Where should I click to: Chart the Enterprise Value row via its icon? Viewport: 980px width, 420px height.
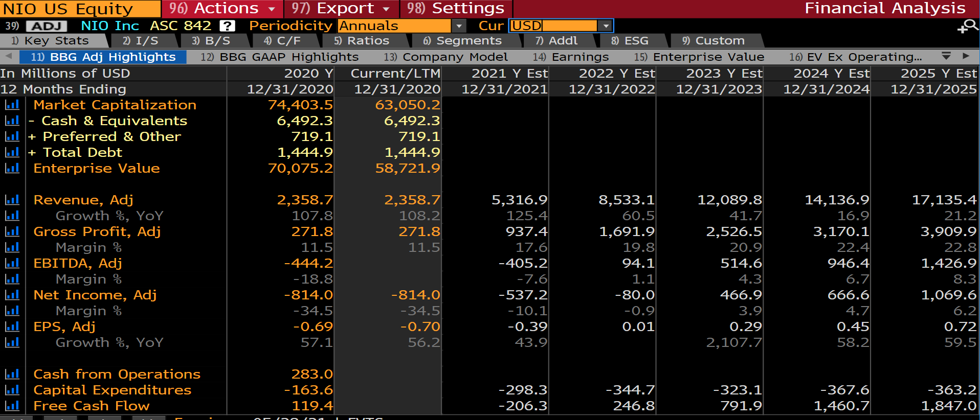12,168
